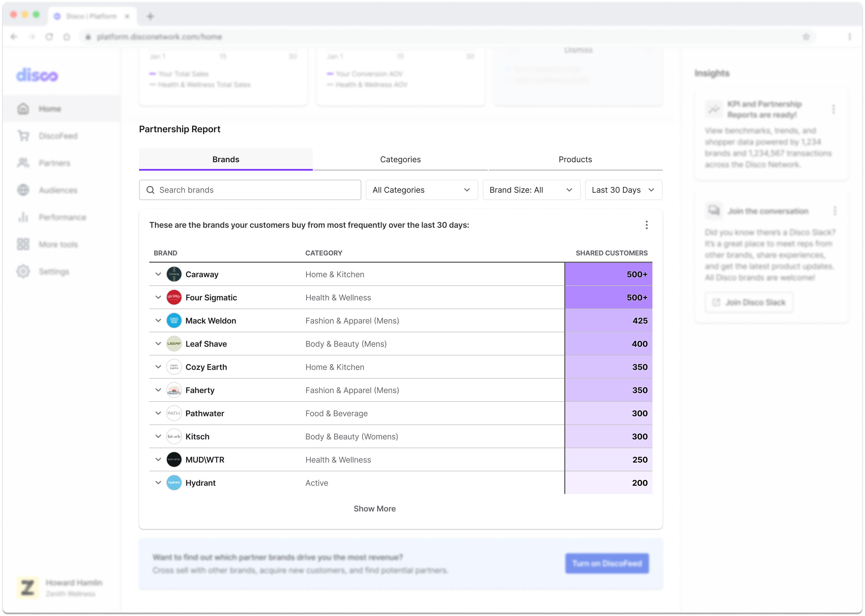Click the browser reload icon
Image resolution: width=865 pixels, height=616 pixels.
point(49,37)
